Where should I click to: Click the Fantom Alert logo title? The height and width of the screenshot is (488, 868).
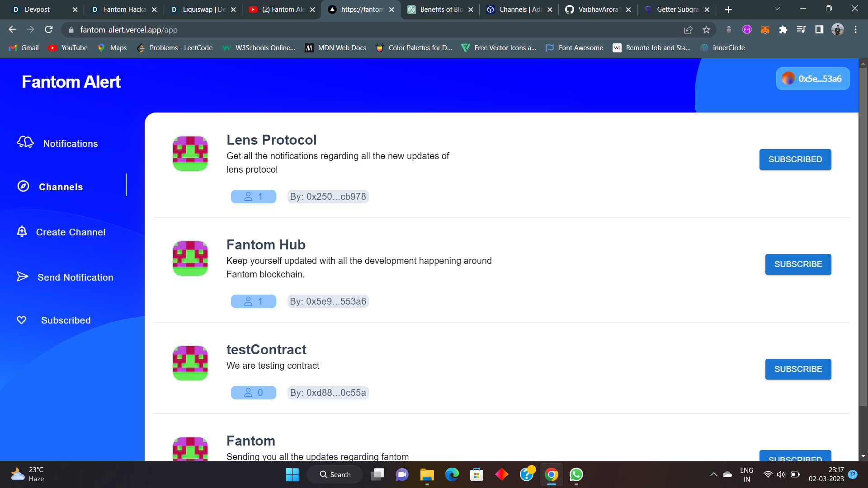(x=71, y=82)
